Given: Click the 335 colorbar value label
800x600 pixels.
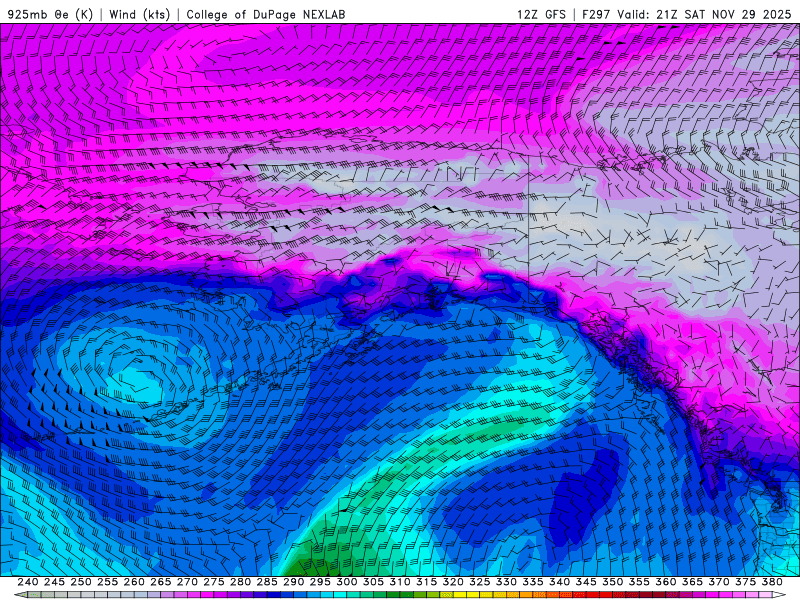Looking at the screenshot, I should click(x=533, y=582).
